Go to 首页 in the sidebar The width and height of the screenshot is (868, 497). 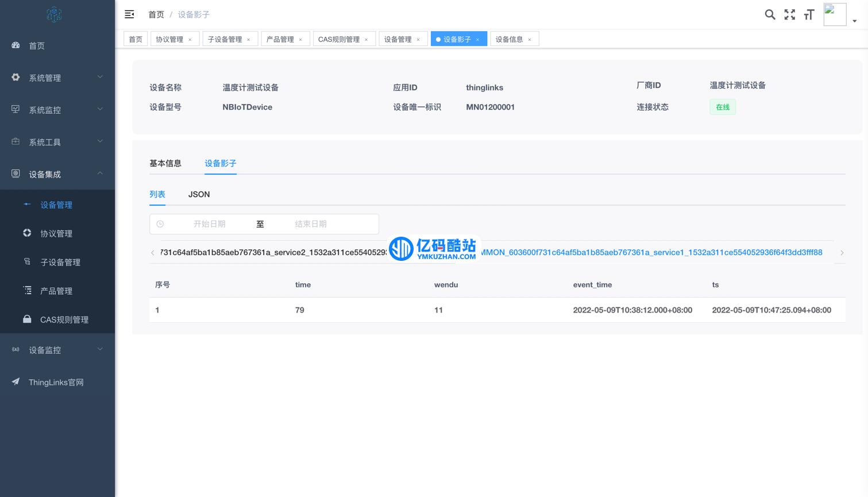[57, 45]
